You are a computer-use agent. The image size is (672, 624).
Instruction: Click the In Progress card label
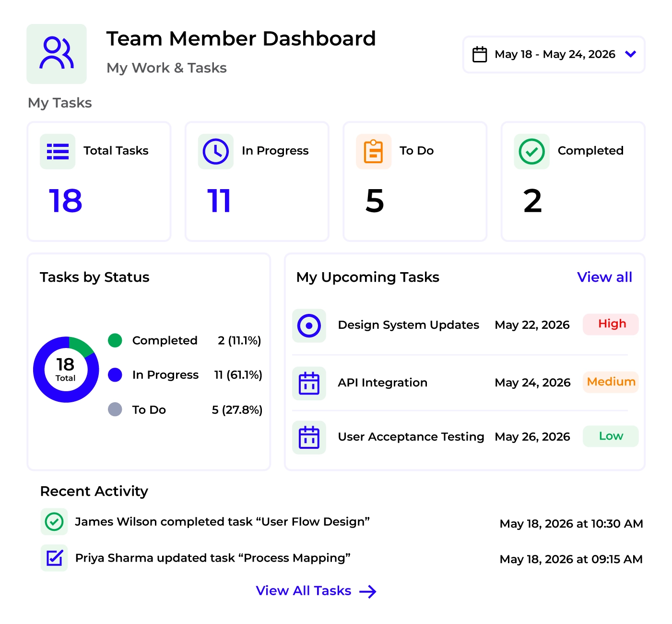(x=275, y=151)
